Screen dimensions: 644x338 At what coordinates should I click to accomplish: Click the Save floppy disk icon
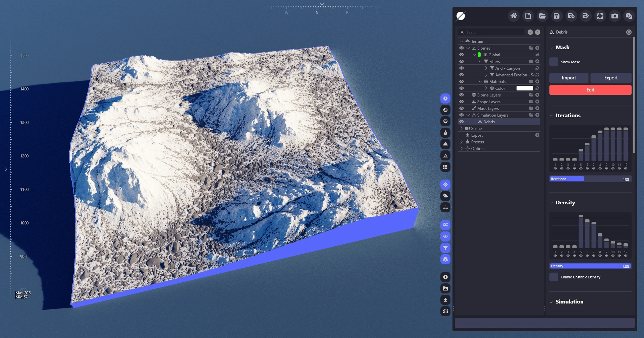pyautogui.click(x=556, y=16)
